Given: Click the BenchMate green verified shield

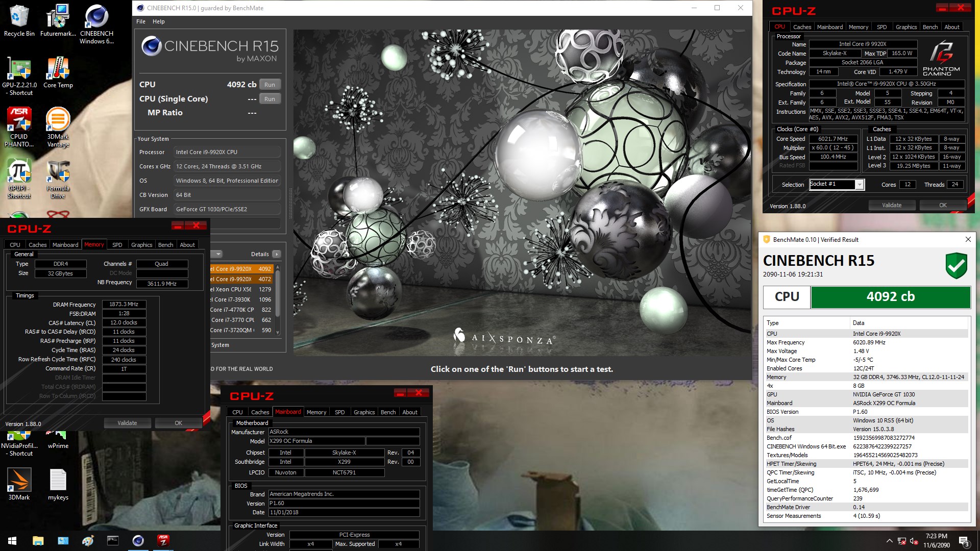Looking at the screenshot, I should click(956, 265).
